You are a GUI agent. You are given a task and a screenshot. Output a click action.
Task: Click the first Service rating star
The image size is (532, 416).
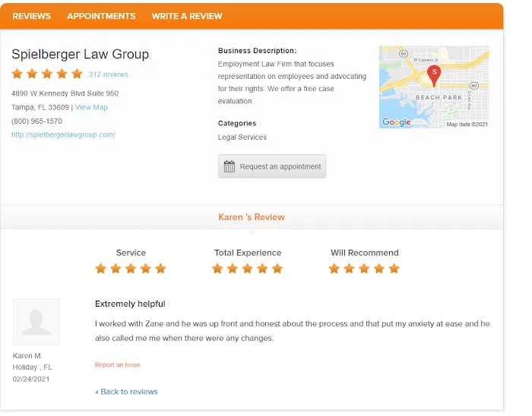101,269
